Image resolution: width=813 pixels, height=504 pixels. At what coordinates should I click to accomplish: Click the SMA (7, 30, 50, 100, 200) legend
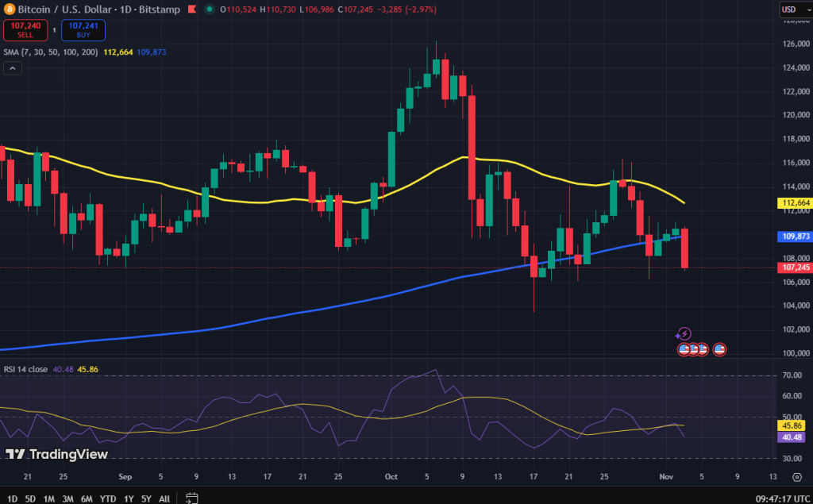point(51,52)
